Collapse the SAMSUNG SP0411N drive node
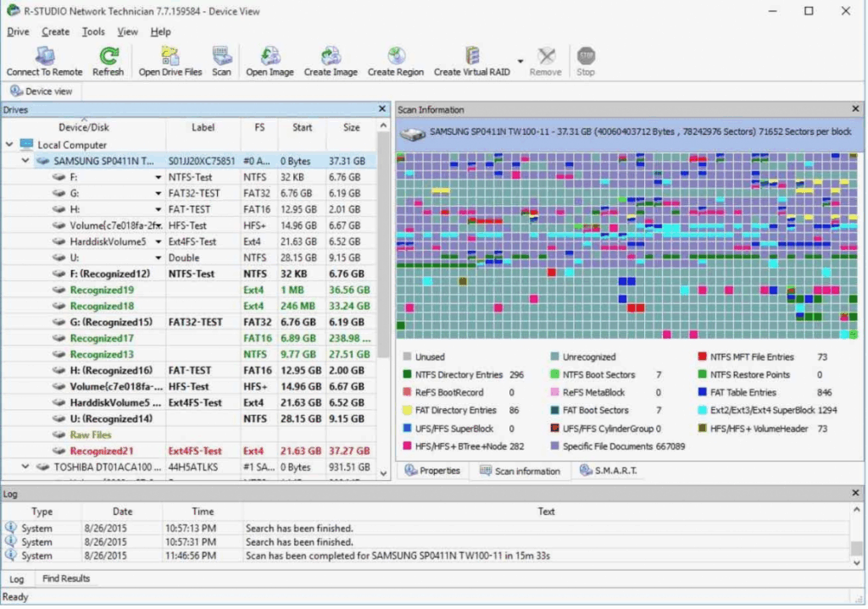The image size is (868, 609). (x=25, y=161)
